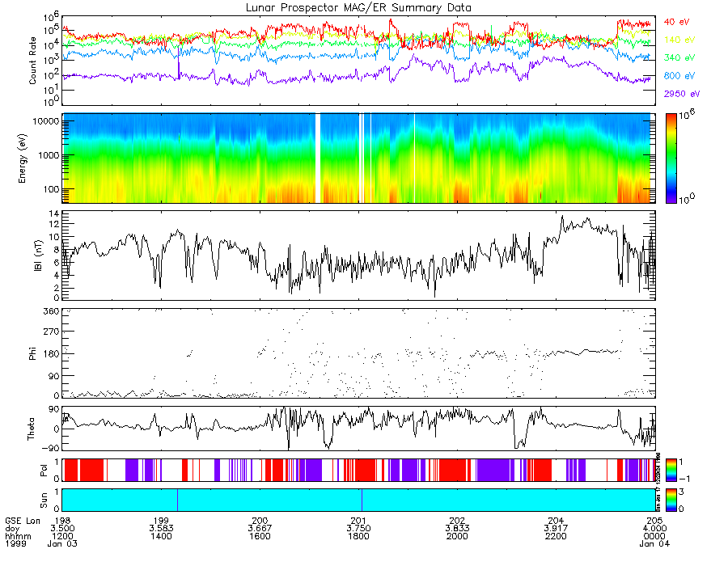Click the Pol axis label
Screen dimensions: 728x566
pyautogui.click(x=43, y=471)
